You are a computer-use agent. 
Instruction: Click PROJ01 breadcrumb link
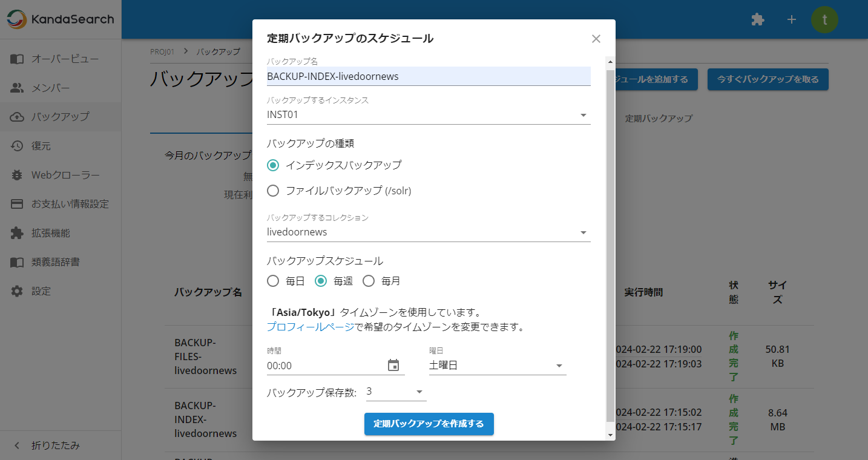(162, 51)
